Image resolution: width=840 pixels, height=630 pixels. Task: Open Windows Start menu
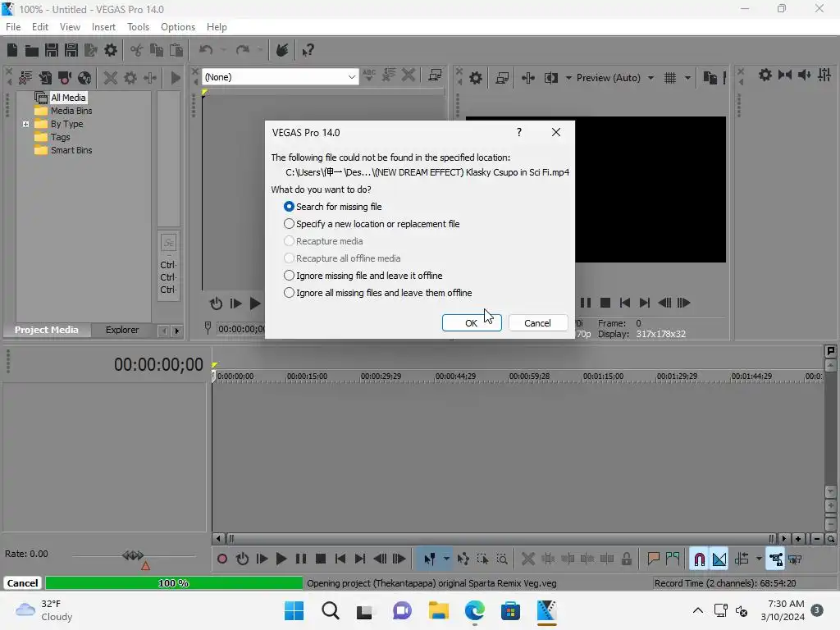point(294,610)
